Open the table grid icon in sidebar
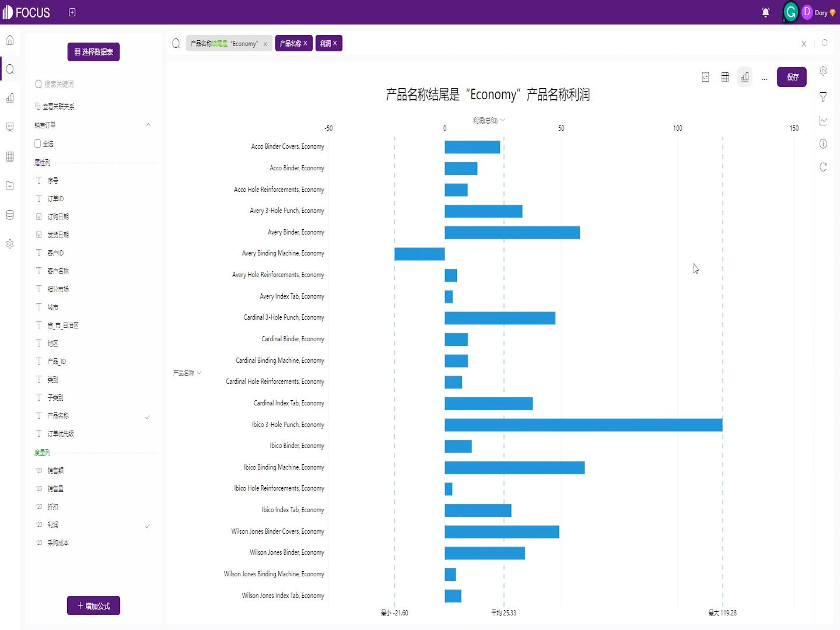This screenshot has width=840, height=630. pyautogui.click(x=10, y=156)
